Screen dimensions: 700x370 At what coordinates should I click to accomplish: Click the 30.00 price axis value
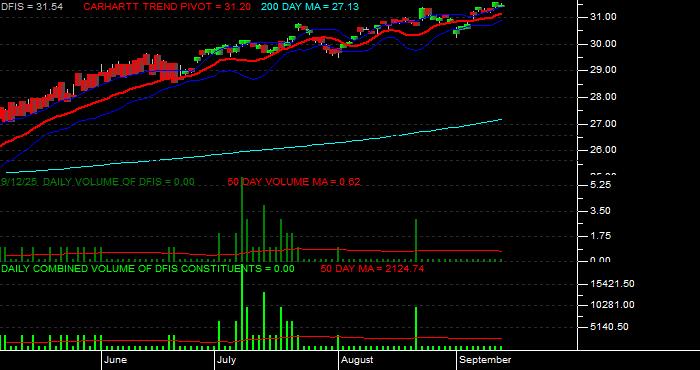tap(604, 44)
